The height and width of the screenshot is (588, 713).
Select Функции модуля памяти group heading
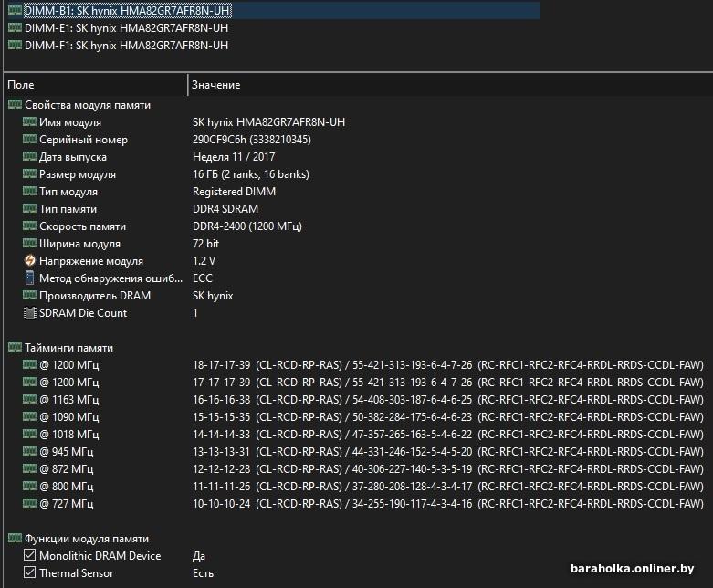click(x=87, y=539)
